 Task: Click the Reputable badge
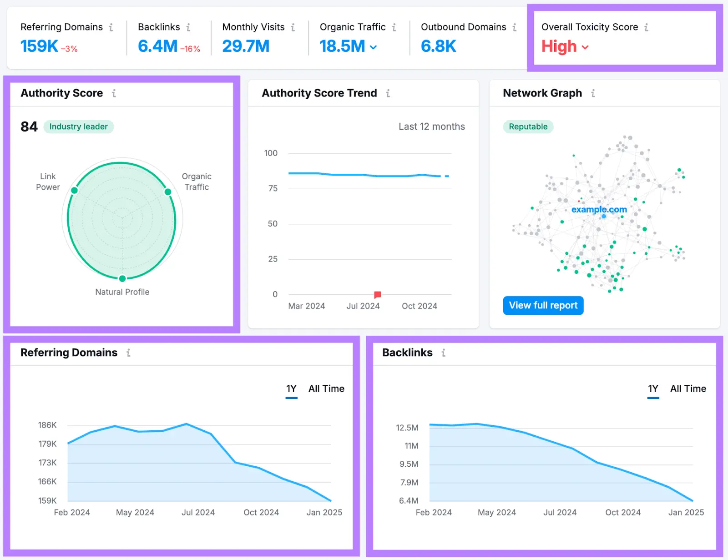click(x=527, y=126)
